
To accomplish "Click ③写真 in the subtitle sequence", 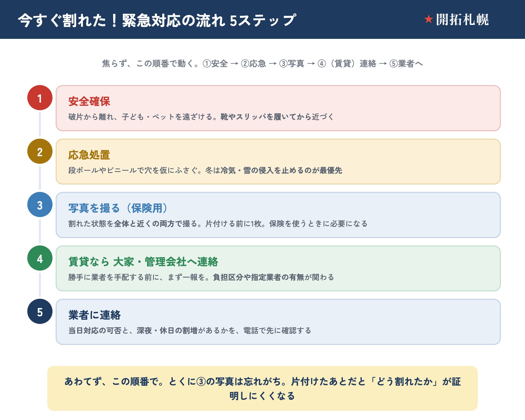I will pos(292,64).
